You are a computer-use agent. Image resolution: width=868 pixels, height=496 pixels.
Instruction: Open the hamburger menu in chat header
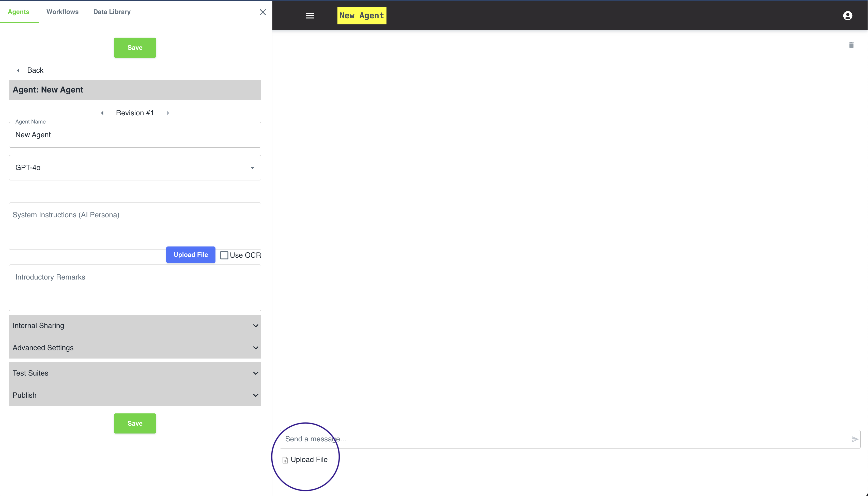310,16
